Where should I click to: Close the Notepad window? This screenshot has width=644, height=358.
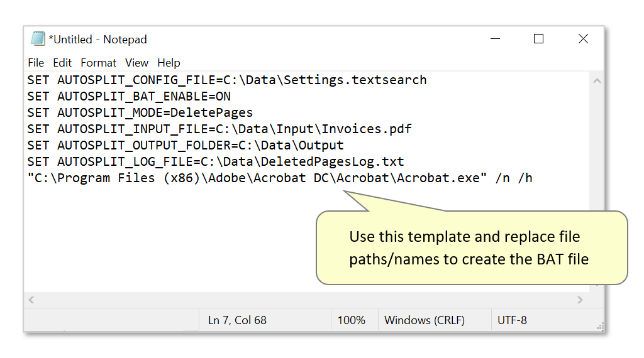pyautogui.click(x=583, y=39)
